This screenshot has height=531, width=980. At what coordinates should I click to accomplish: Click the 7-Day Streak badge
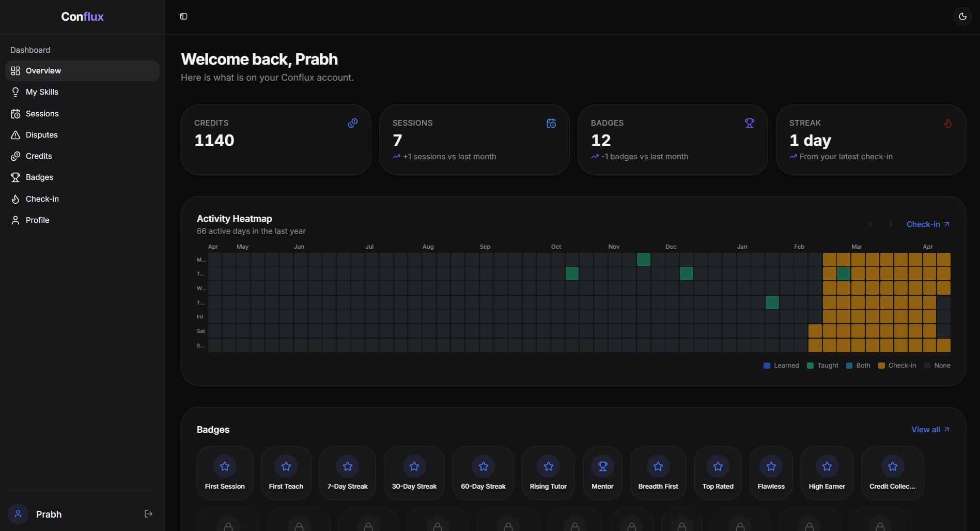(x=348, y=473)
